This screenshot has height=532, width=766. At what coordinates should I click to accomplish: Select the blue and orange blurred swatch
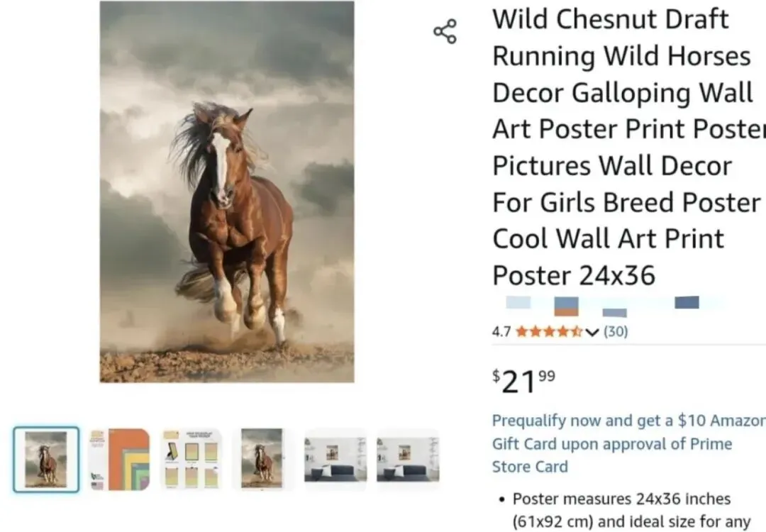[x=566, y=306]
